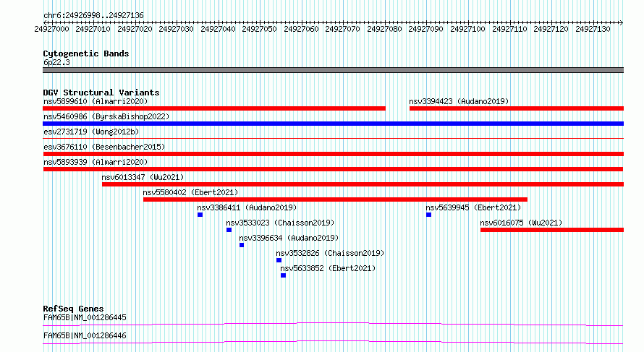Click ruler position 24927130
This screenshot has width=644, height=352.
pyautogui.click(x=593, y=29)
